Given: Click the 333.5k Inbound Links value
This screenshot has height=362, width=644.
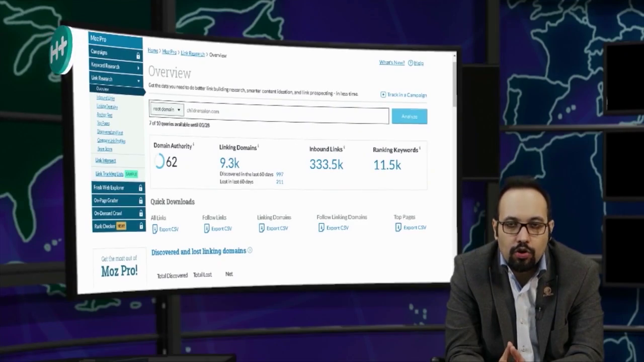Looking at the screenshot, I should [326, 164].
